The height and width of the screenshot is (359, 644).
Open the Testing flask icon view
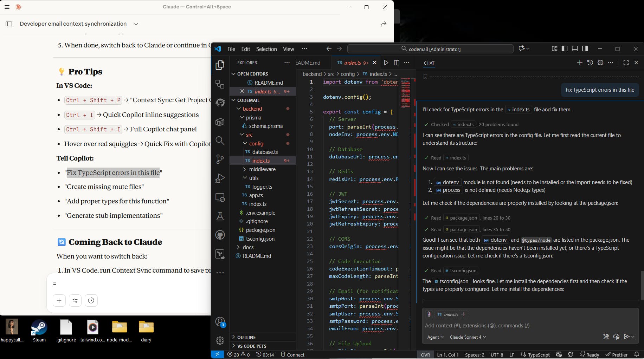click(220, 216)
